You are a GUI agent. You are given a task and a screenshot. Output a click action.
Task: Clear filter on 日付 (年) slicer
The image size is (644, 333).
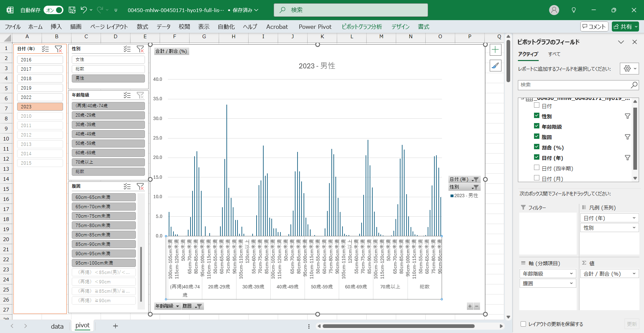58,49
